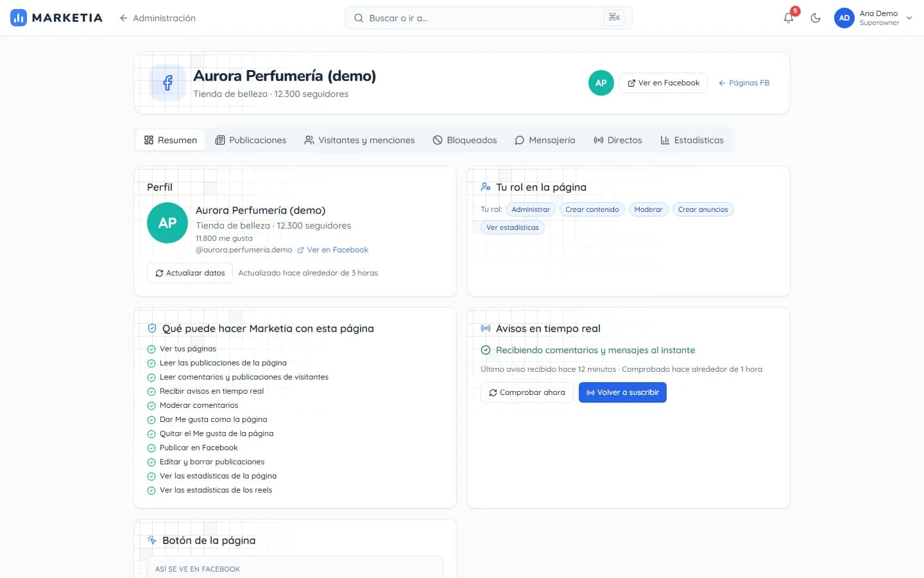This screenshot has width=924, height=578.
Task: Click the Marketia logo icon
Action: click(x=19, y=18)
